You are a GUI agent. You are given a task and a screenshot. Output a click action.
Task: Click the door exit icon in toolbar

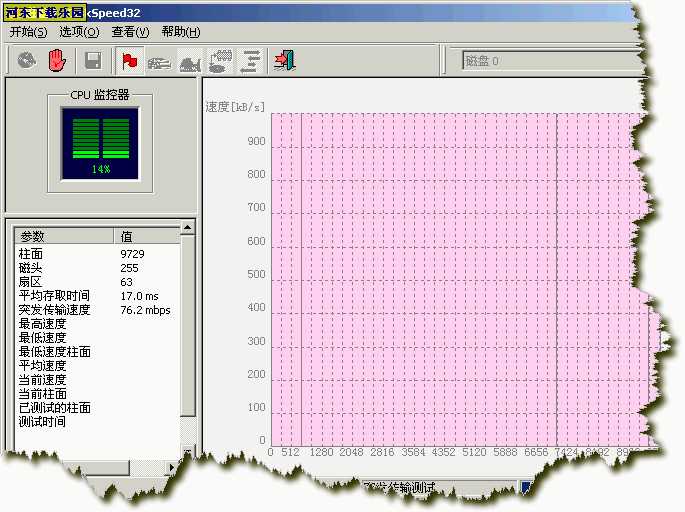(x=285, y=61)
